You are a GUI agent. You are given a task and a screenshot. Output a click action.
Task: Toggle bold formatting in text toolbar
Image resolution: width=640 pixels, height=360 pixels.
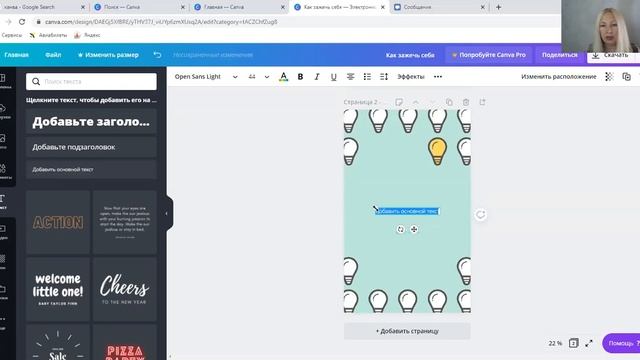pyautogui.click(x=300, y=77)
